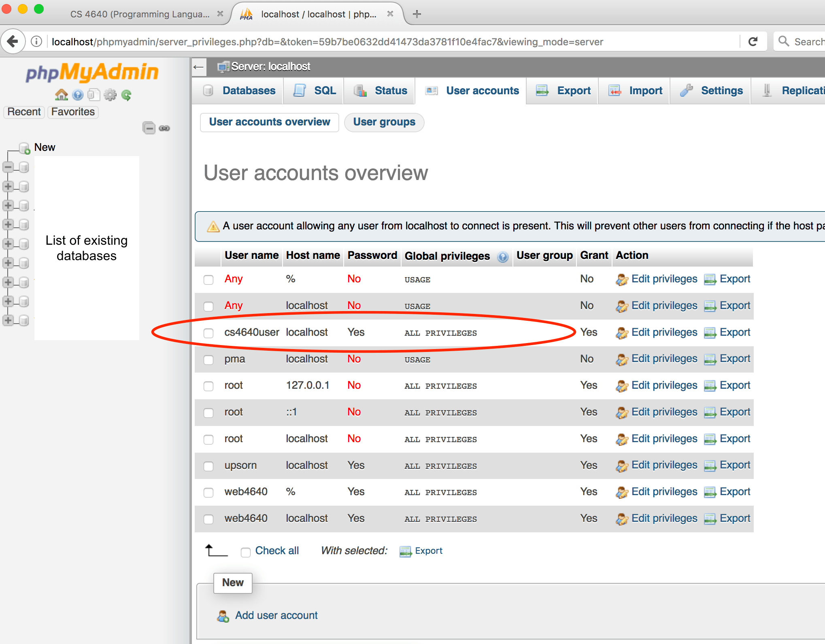Enable the Check all checkbox

pyautogui.click(x=246, y=552)
